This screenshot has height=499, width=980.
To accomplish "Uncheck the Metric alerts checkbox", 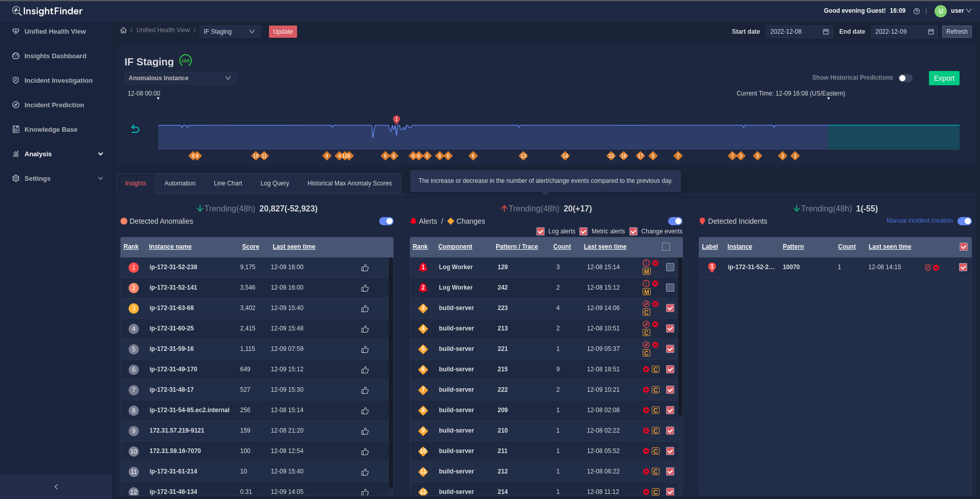I will click(583, 231).
